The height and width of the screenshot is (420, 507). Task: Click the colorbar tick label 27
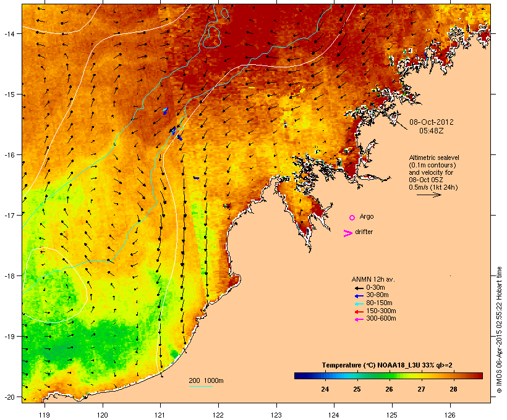pyautogui.click(x=421, y=389)
